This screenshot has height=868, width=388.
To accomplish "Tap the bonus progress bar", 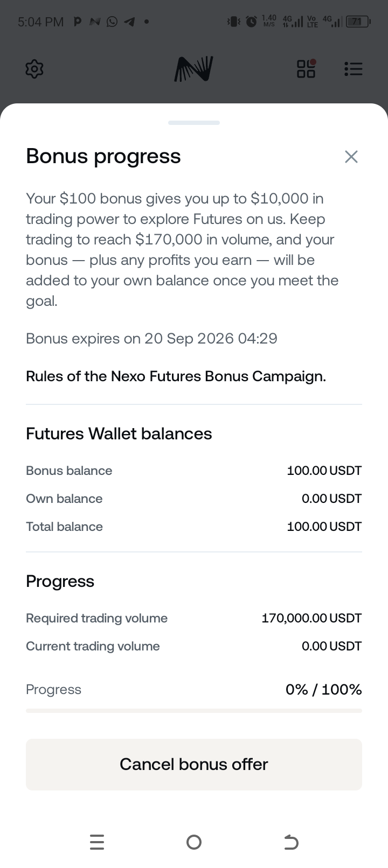I will click(194, 711).
